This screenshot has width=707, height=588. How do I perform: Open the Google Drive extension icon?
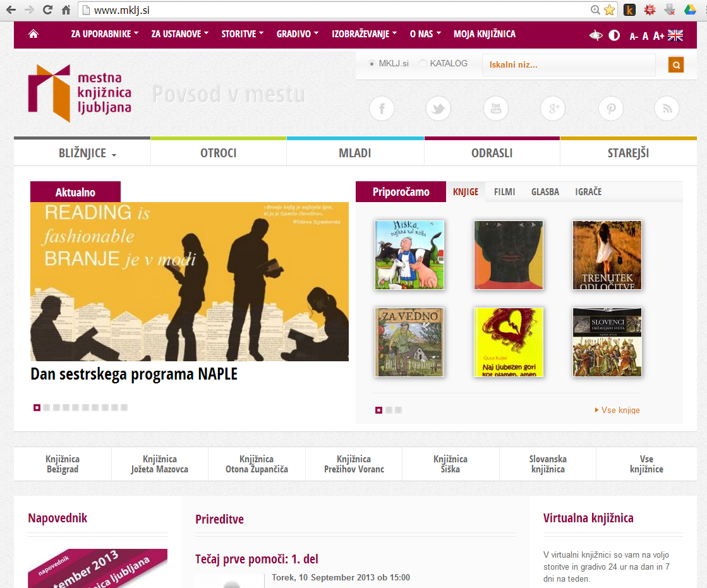[x=690, y=10]
